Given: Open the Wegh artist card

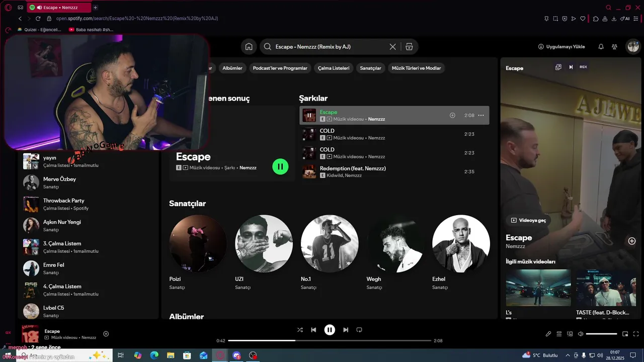Looking at the screenshot, I should coord(395,253).
